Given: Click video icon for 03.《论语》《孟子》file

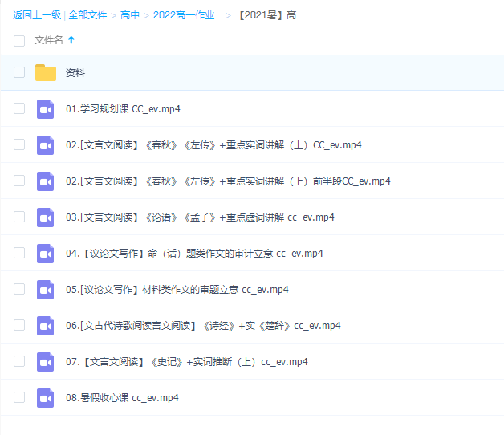Looking at the screenshot, I should pos(46,217).
